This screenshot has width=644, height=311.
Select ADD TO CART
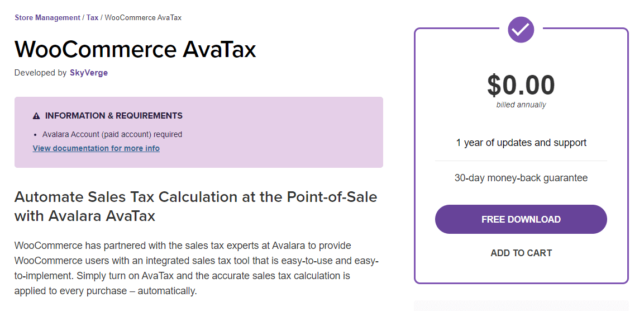(521, 253)
